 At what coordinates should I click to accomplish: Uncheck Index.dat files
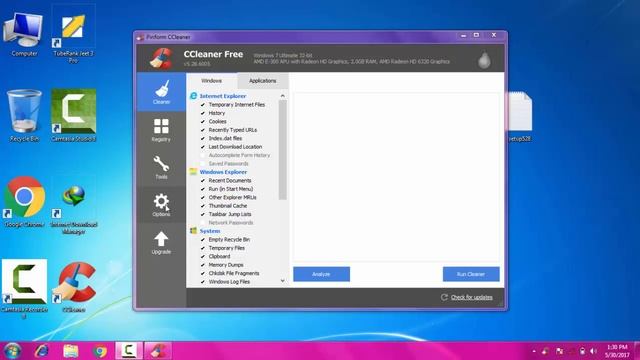tap(203, 138)
